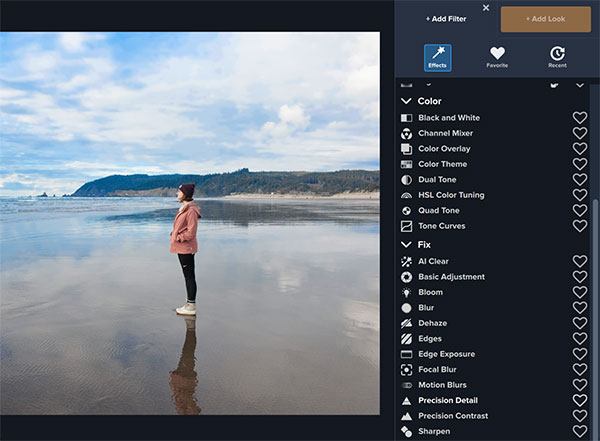Select the Tone Curves effect icon

pyautogui.click(x=407, y=226)
